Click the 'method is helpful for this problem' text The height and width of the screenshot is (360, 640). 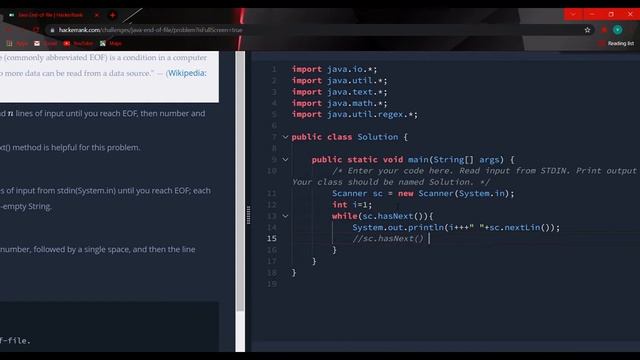coord(76,148)
